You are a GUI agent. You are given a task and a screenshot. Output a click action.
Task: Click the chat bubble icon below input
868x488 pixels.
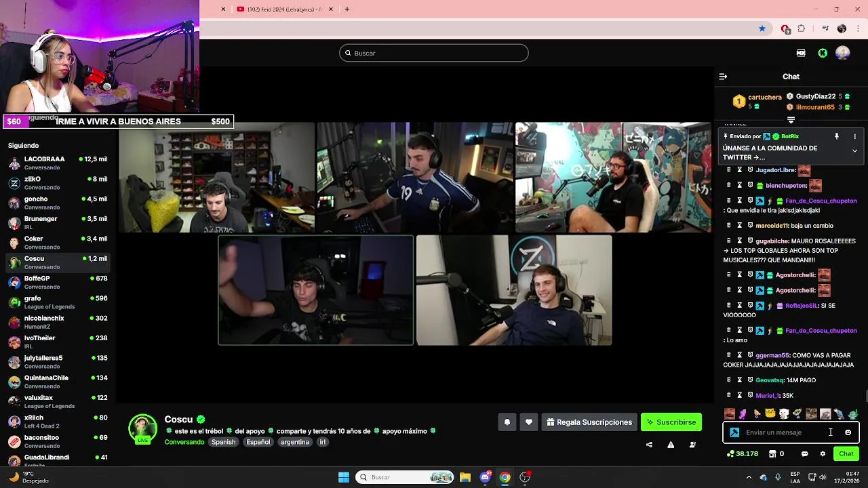coord(805,454)
